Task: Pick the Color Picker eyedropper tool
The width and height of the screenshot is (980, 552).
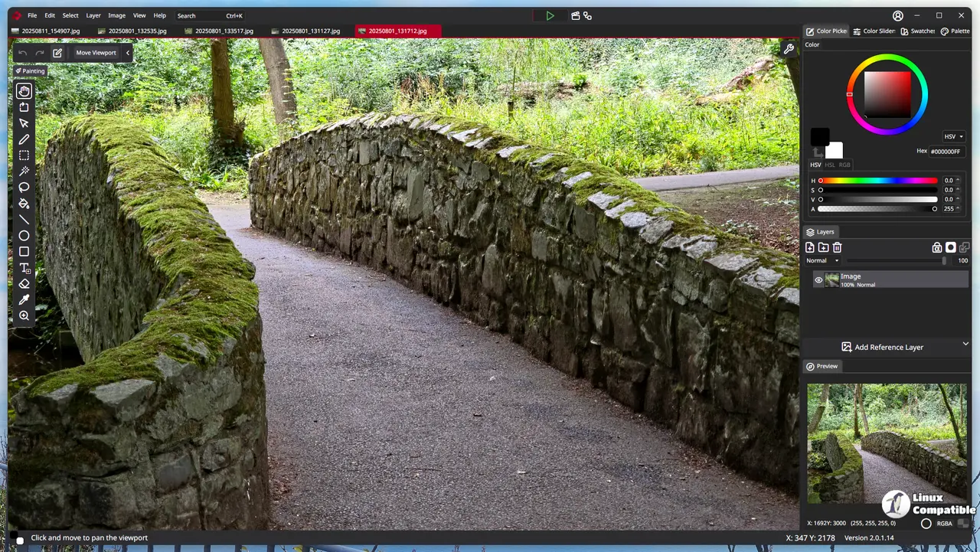Action: coord(24,299)
